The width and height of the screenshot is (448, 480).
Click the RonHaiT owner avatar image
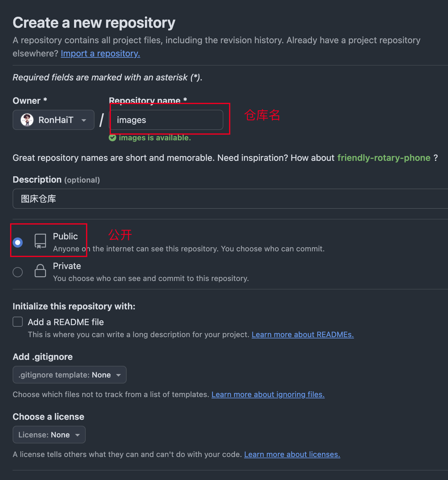(27, 120)
